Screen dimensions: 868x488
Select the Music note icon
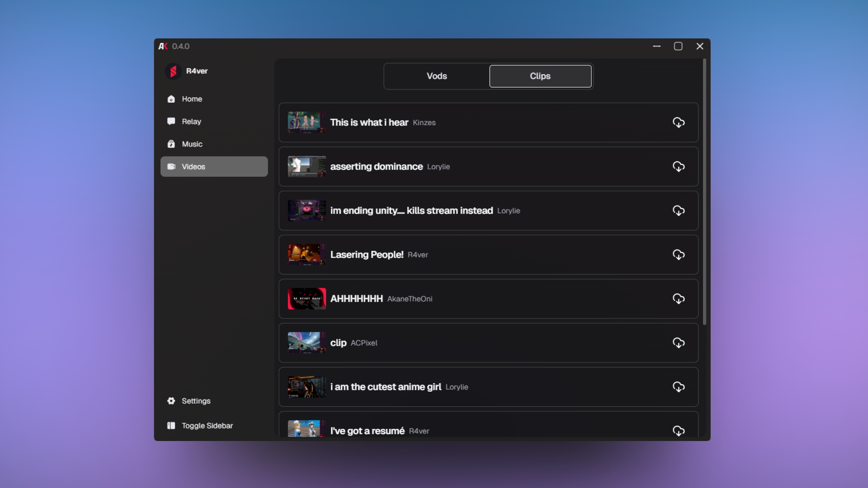click(172, 144)
